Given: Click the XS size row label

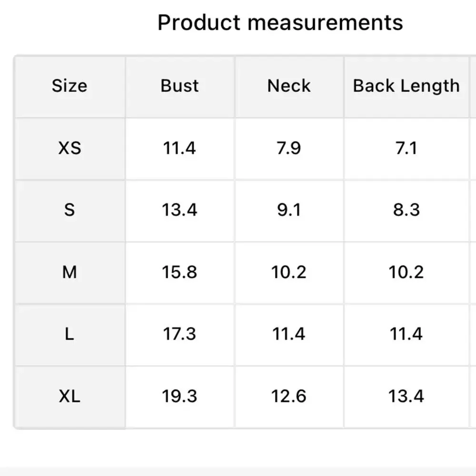Looking at the screenshot, I should coord(70,148).
